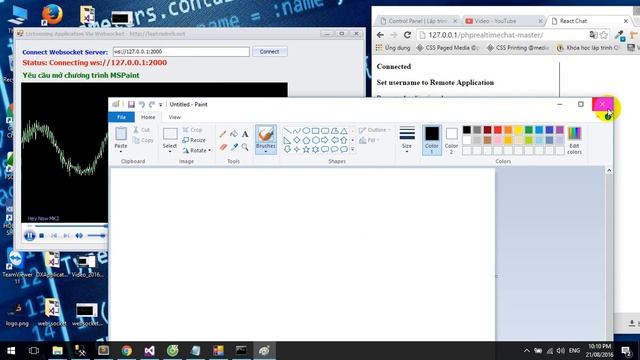Select Color 2 background button
Viewport: 640px width, 360px height.
click(451, 140)
